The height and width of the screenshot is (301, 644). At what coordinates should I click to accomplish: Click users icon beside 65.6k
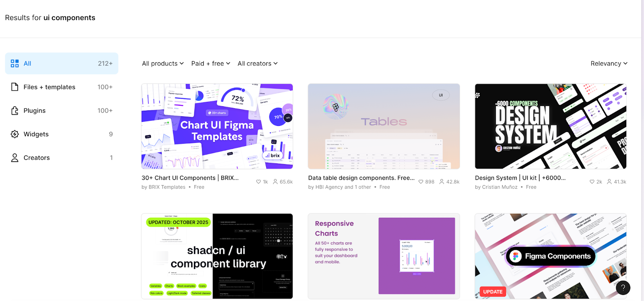pos(275,182)
